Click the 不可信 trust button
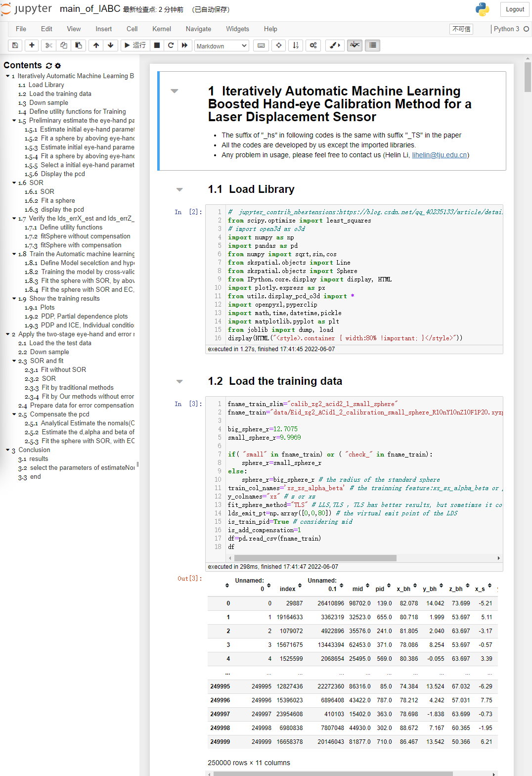This screenshot has height=776, width=532. point(461,29)
